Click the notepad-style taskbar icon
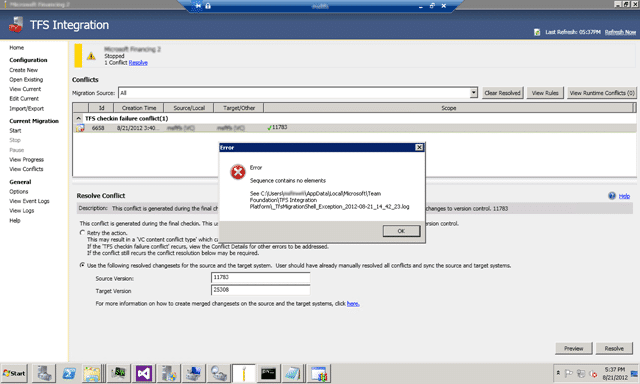The image size is (640, 384). click(293, 373)
